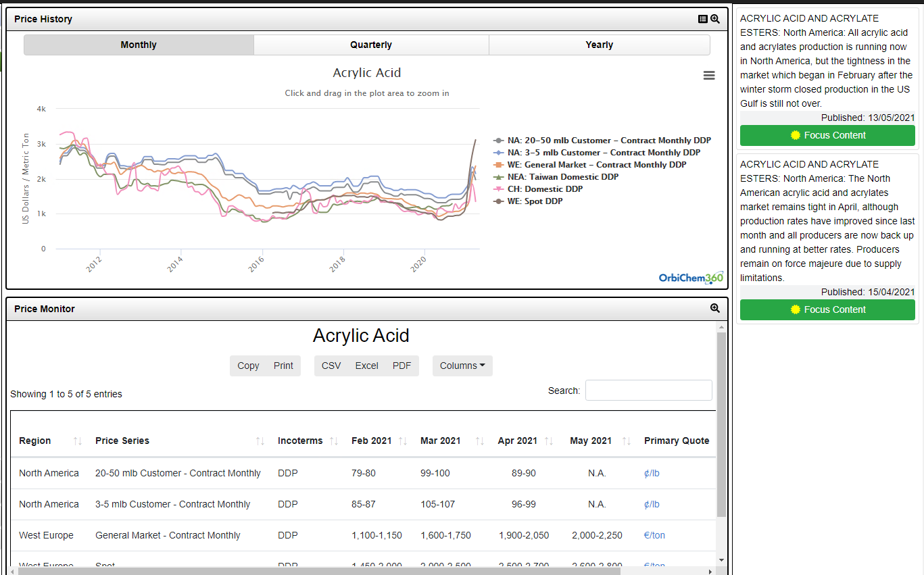Sort by May 2021 column arrows
Image resolution: width=924 pixels, height=575 pixels.
point(627,441)
